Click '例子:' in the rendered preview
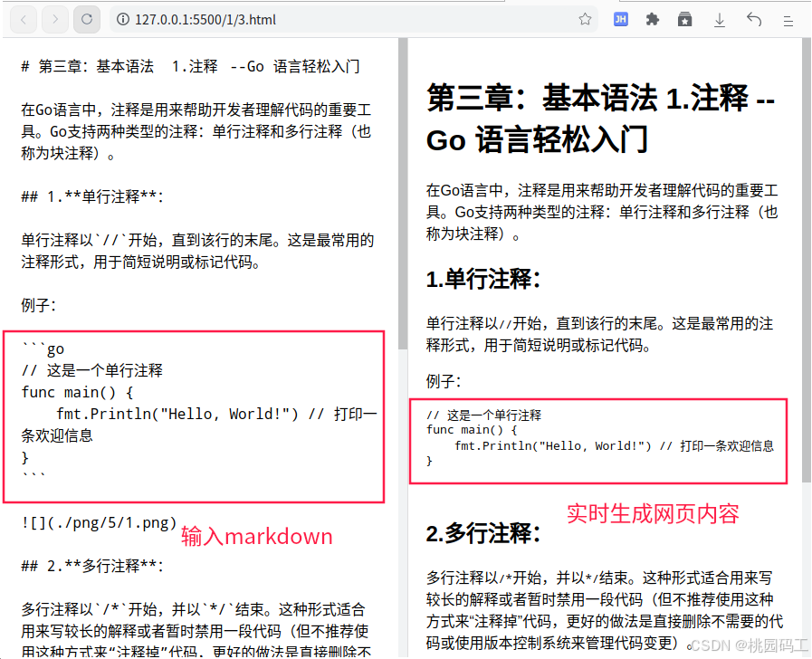This screenshot has width=812, height=659. click(x=444, y=381)
